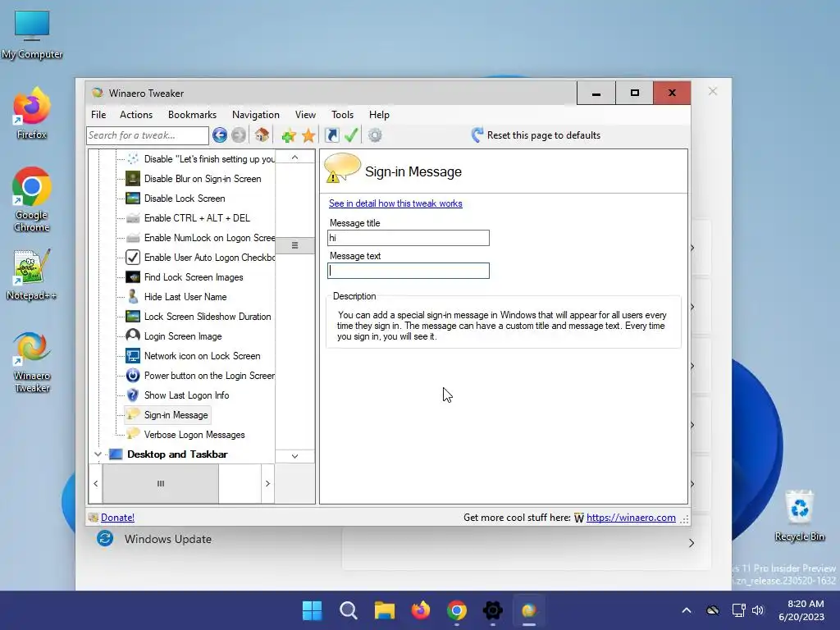Open the Actions menu
840x630 pixels.
tap(136, 115)
